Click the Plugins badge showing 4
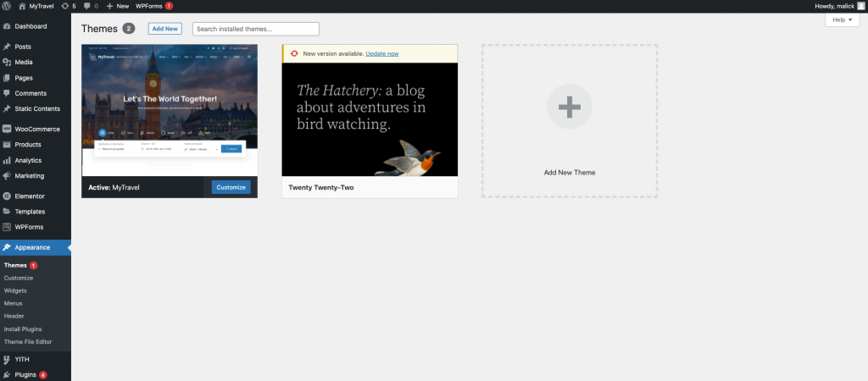This screenshot has height=381, width=868. coord(42,375)
